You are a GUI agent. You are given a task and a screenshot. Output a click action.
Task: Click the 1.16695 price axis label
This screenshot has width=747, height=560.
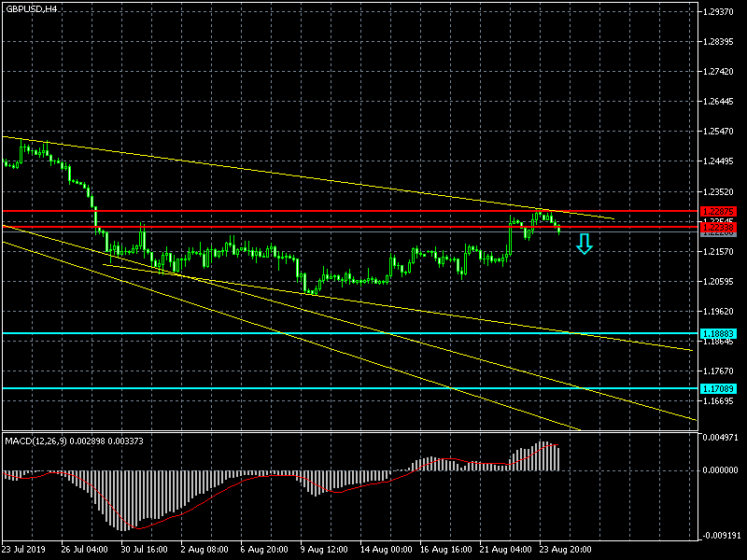tap(718, 401)
